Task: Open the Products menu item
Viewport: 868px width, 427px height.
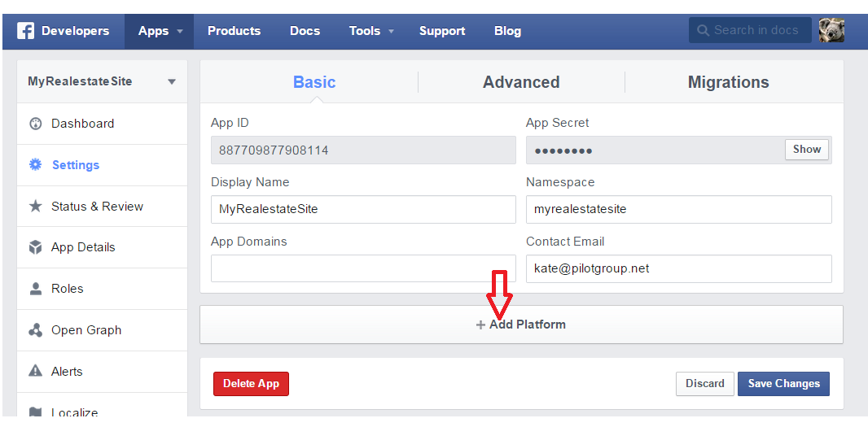Action: click(235, 31)
